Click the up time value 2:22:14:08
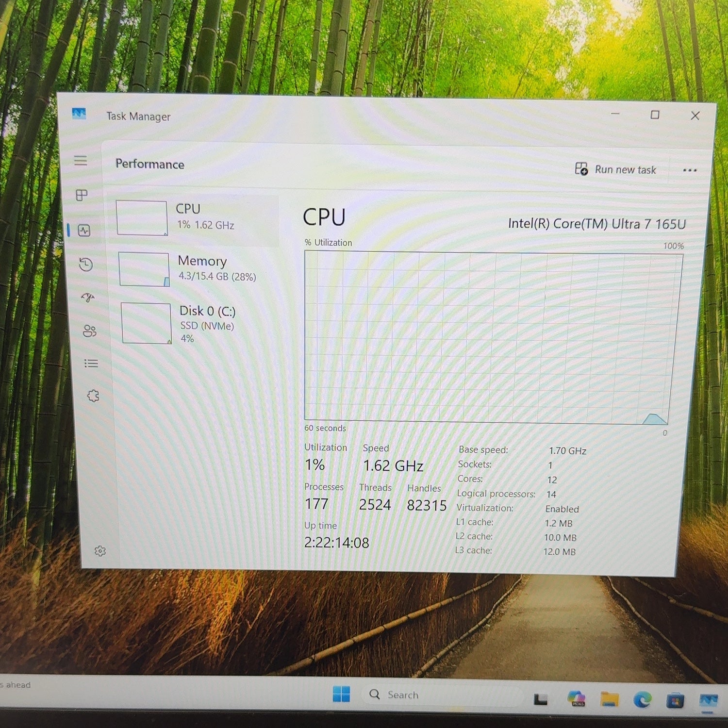Viewport: 728px width, 728px height. [x=336, y=543]
